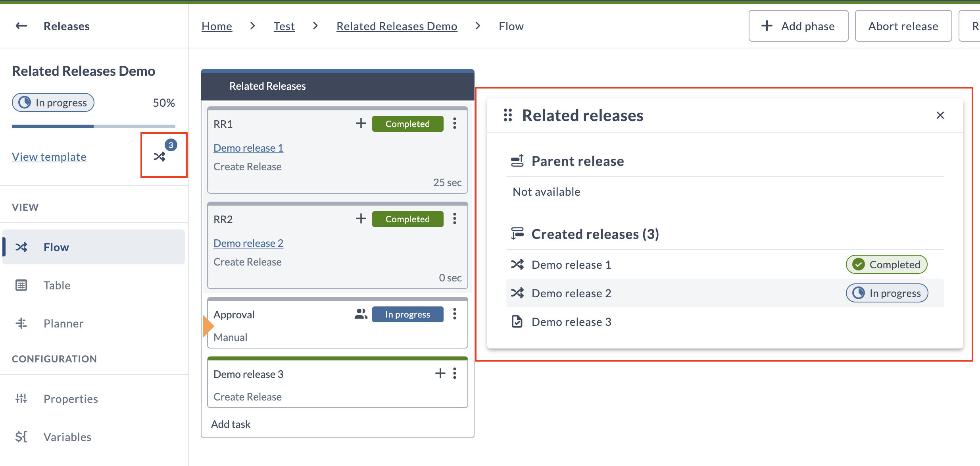
Task: Click the team assignment icon on Approval task
Action: (x=361, y=314)
